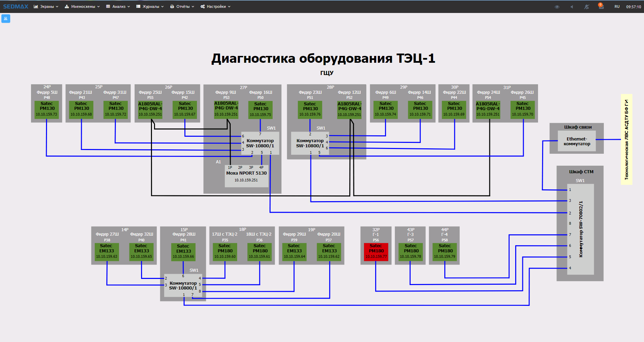Click the blue mnemonic tree icon button
Screen dimensions: 644x342
pos(6,18)
